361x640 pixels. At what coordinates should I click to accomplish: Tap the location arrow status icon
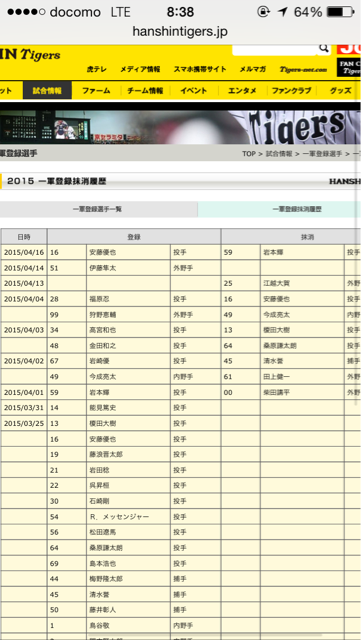coord(282,12)
